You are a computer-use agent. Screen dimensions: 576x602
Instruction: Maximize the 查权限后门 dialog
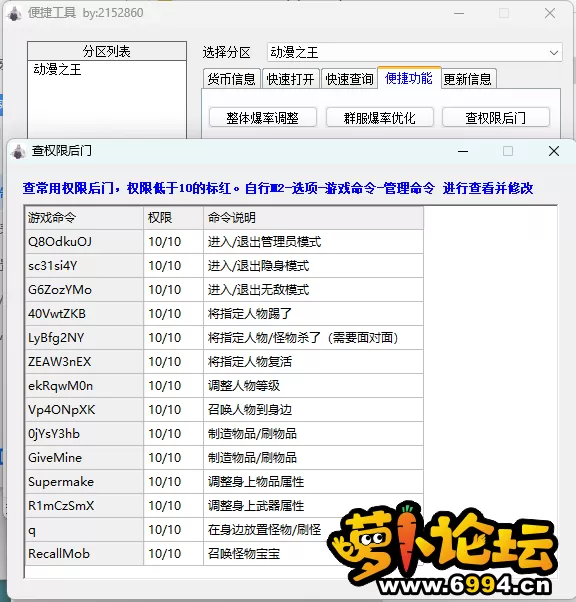[x=508, y=151]
